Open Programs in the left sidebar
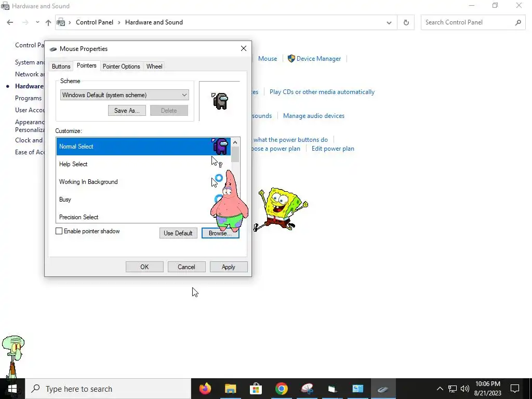Viewport: 532px width, 399px height. click(28, 98)
